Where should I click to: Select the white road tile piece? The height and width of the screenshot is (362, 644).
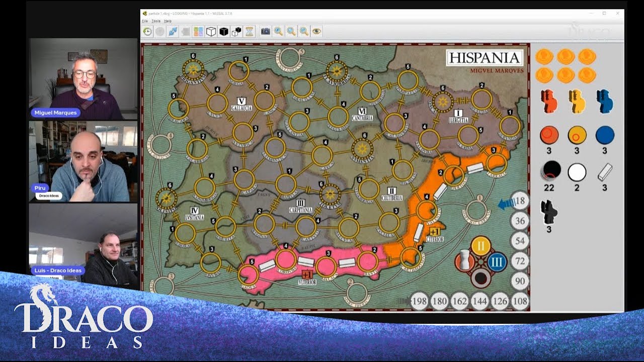tap(605, 172)
